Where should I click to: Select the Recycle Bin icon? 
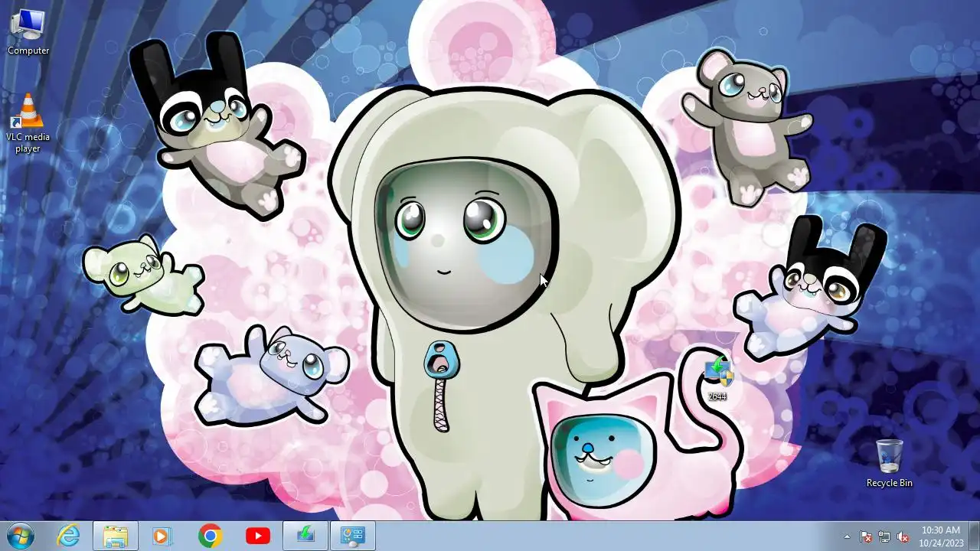point(889,463)
